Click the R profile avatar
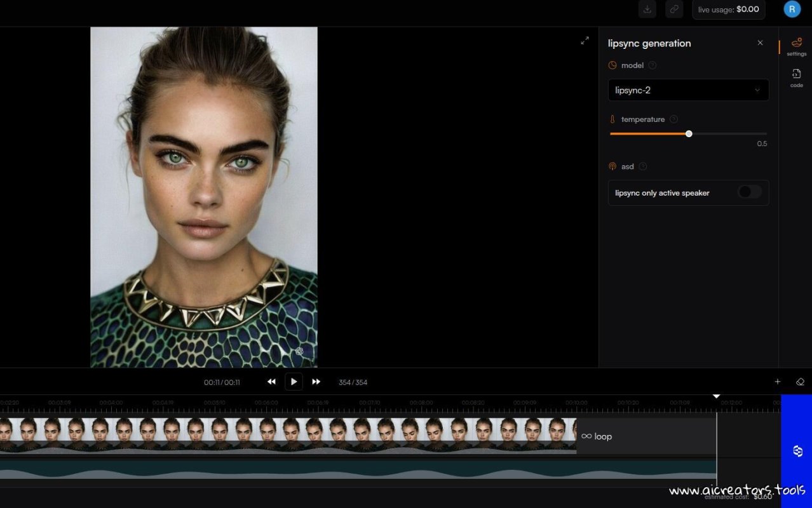The image size is (812, 508). [x=792, y=8]
